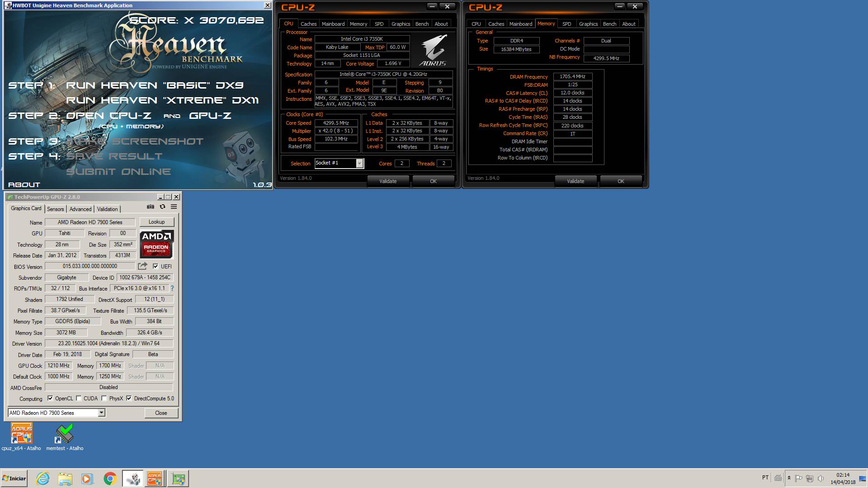Click Validate in right CPU-Z window
Image resolution: width=868 pixels, height=488 pixels.
576,181
